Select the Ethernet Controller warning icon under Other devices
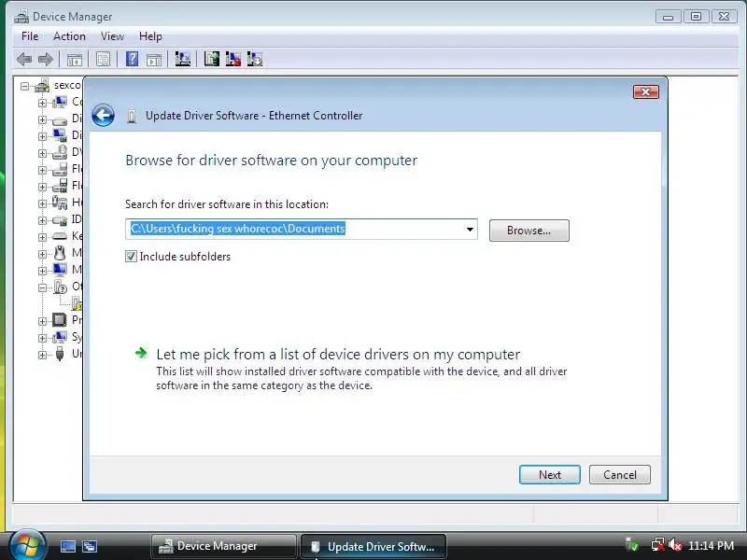 pos(77,303)
